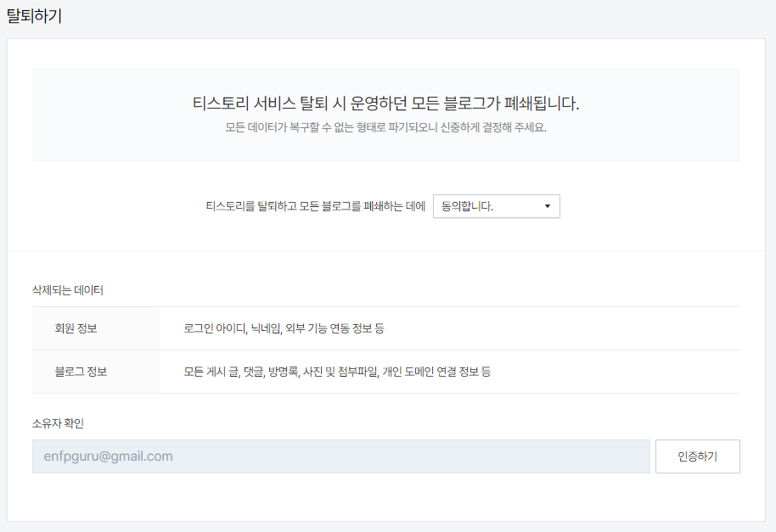Screen dimensions: 776x532
Task: Click the 인증하기 button
Action: coord(698,456)
